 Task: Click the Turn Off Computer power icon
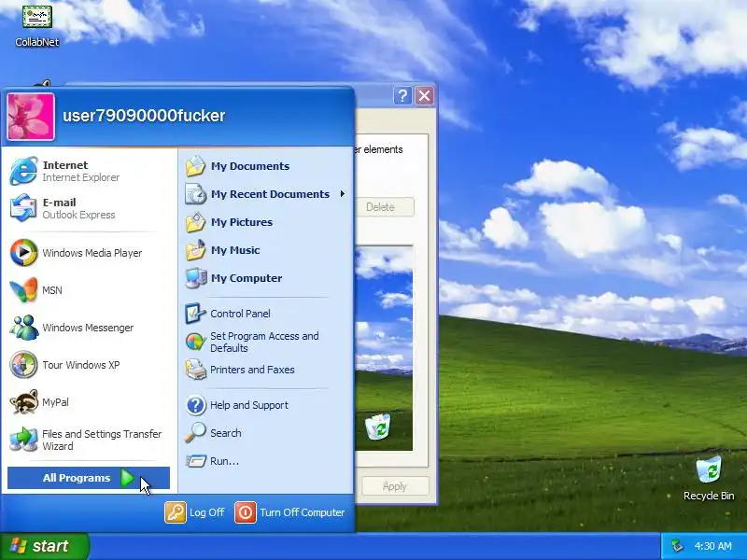(x=246, y=512)
